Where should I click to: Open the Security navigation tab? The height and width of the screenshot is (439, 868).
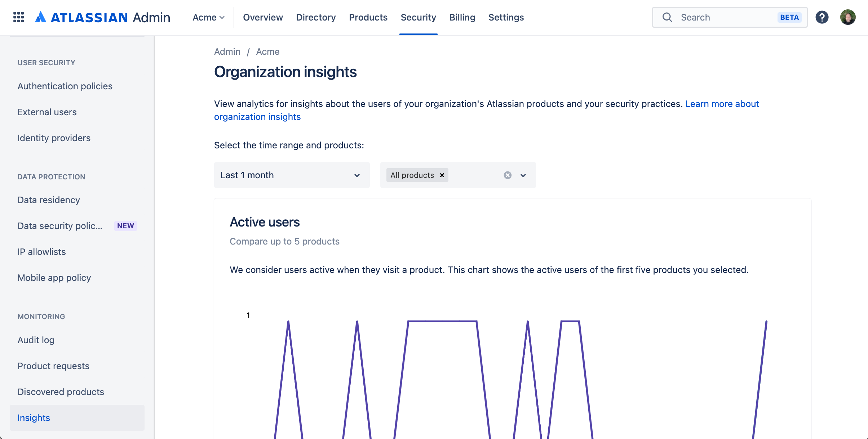coord(418,17)
